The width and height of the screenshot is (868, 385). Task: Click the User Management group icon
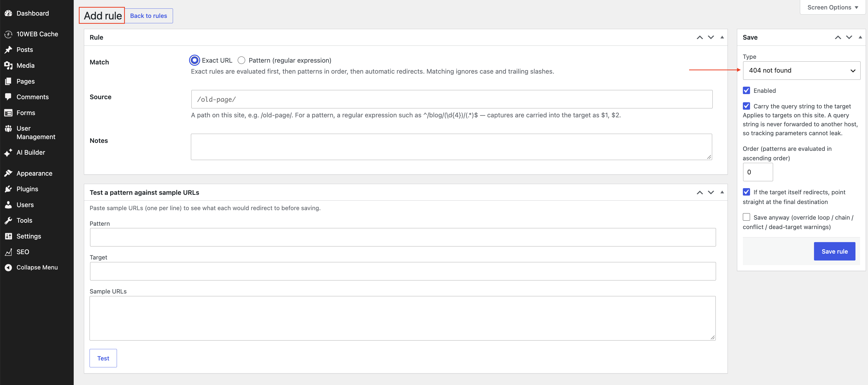(8, 129)
